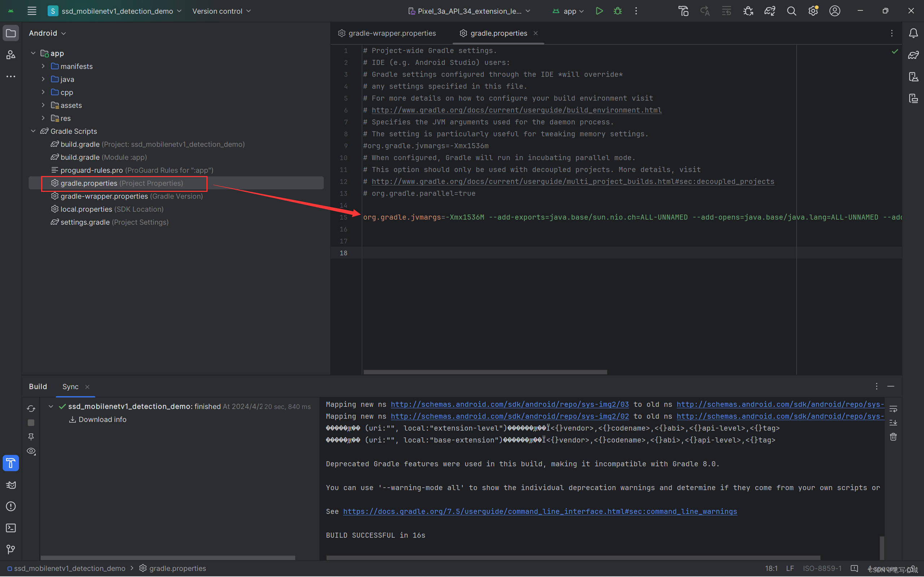Toggle pin tab in Build panel

coord(31,437)
